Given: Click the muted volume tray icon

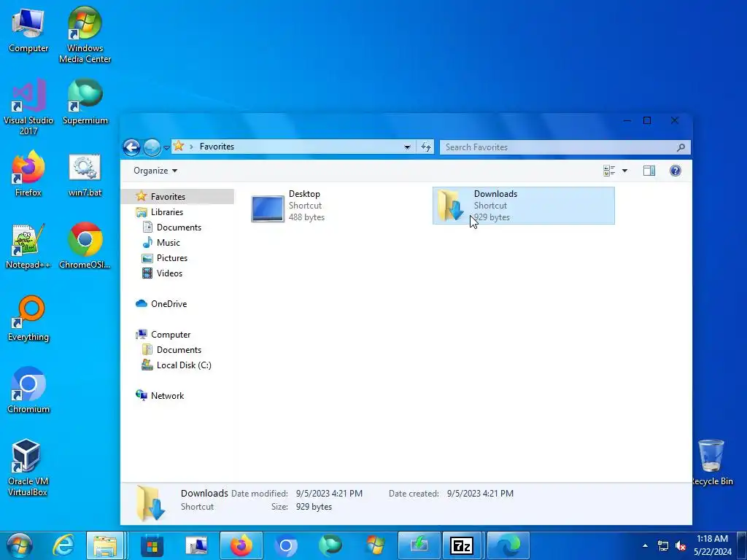Looking at the screenshot, I should point(681,545).
